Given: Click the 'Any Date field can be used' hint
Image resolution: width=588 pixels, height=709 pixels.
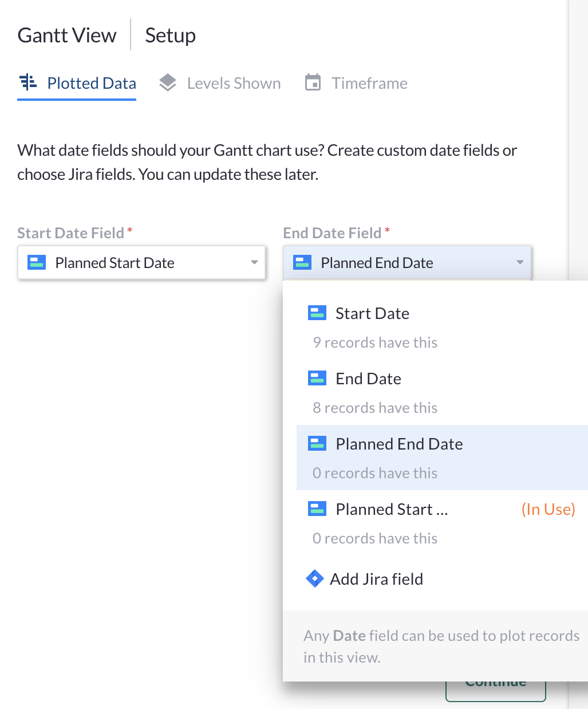Looking at the screenshot, I should click(441, 647).
